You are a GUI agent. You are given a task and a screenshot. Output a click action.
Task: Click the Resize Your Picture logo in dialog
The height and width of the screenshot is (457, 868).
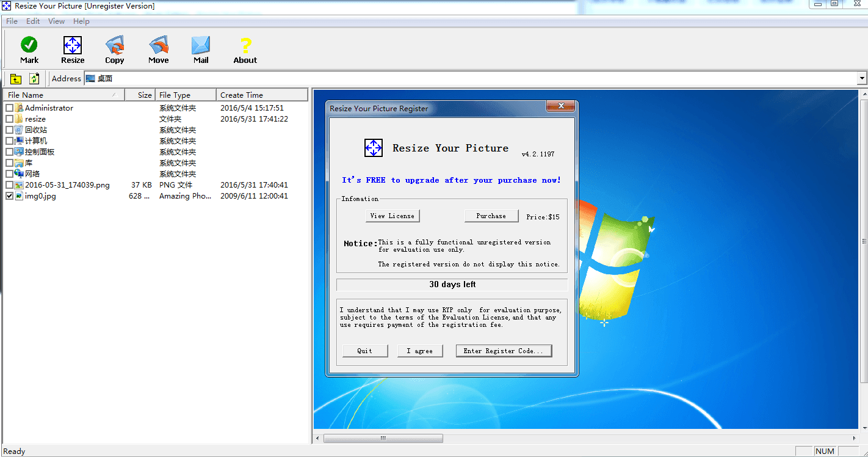(x=374, y=148)
